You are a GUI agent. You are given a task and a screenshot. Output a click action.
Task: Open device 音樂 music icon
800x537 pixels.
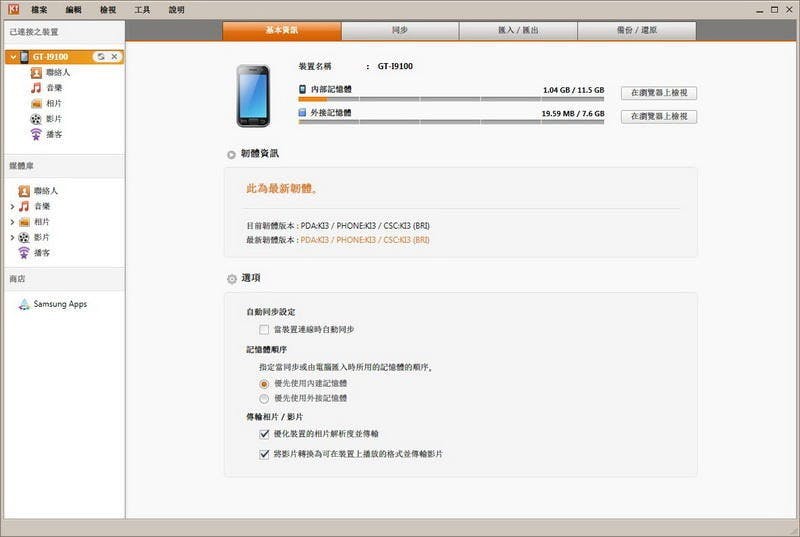36,88
